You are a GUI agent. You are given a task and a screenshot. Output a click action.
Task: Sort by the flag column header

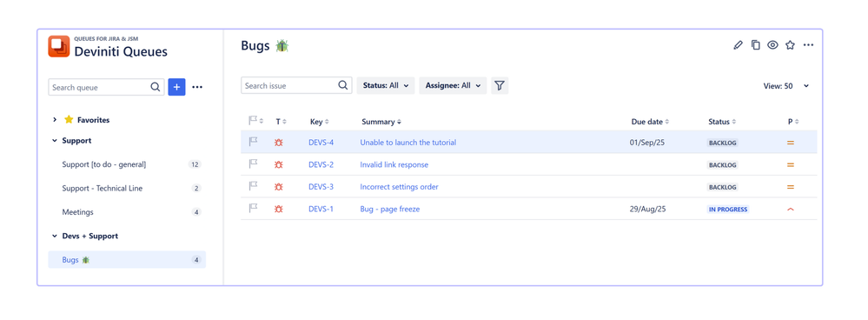click(x=255, y=121)
